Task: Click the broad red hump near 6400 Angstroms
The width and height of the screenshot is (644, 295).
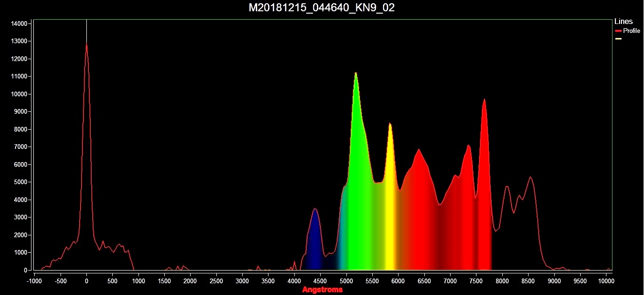Action: coord(418,150)
